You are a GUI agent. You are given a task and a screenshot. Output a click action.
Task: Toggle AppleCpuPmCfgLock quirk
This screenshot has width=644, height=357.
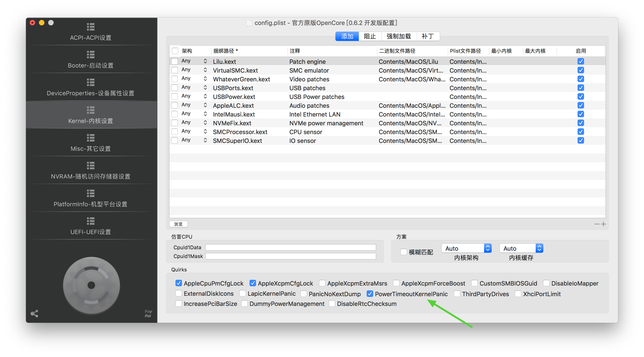pyautogui.click(x=178, y=283)
